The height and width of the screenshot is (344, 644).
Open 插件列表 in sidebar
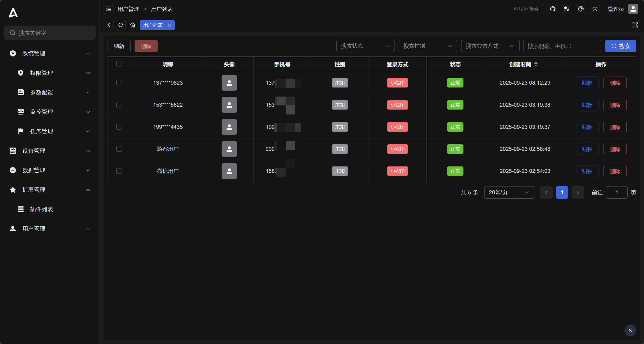coord(42,209)
